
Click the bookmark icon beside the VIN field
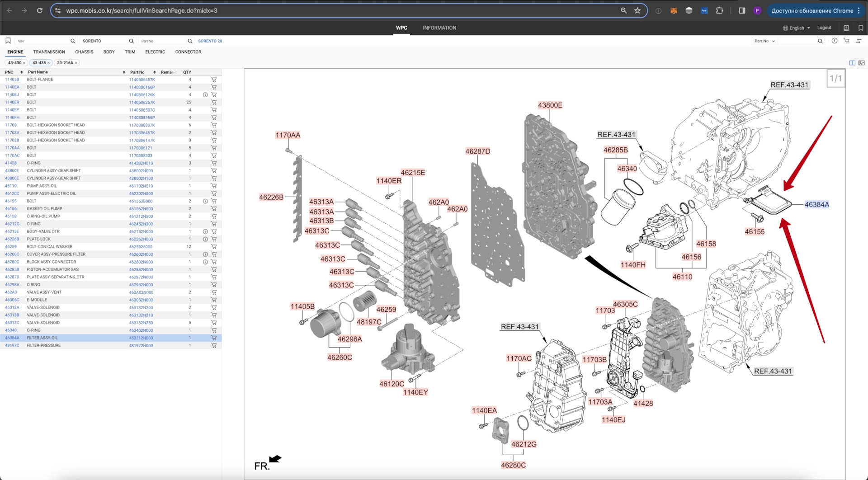[8, 41]
